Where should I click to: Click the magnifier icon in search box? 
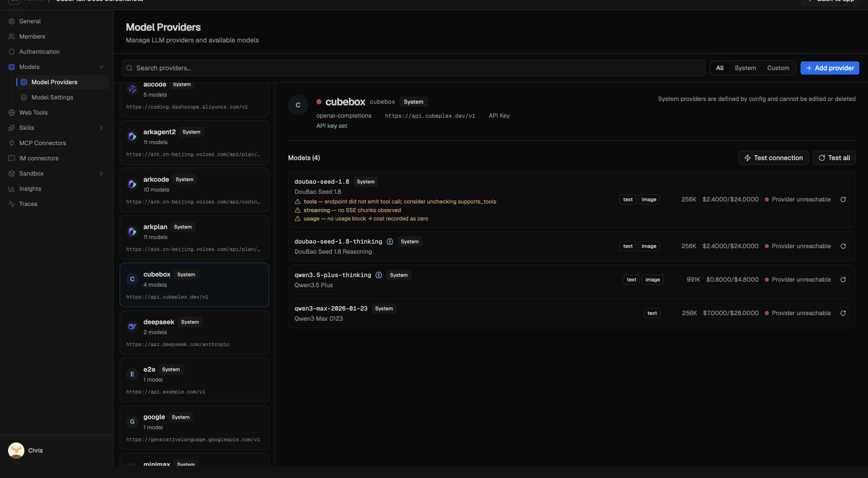(130, 68)
